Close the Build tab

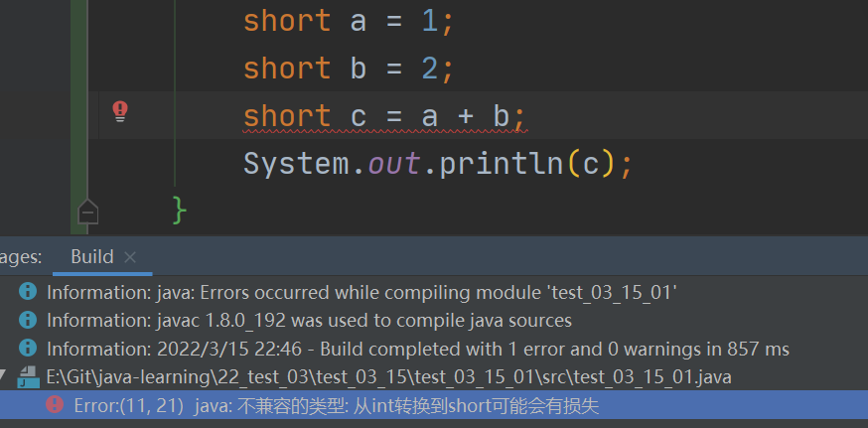[x=130, y=257]
